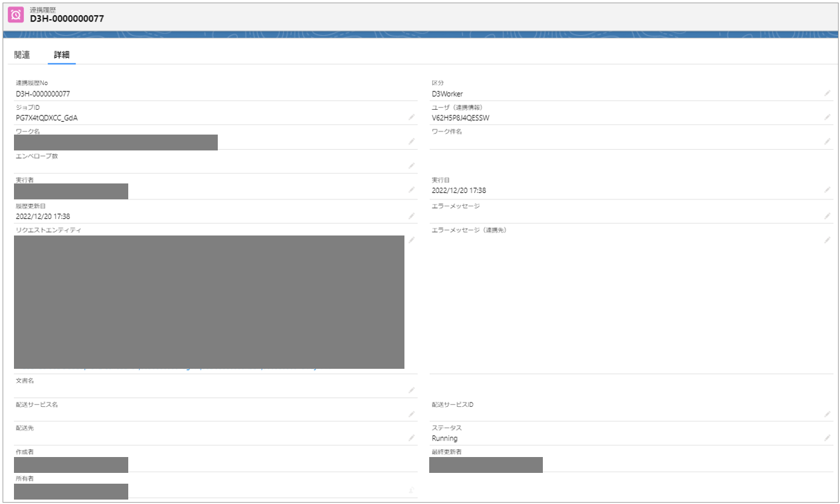Screen dimensions: 840x504
Task: Select the 詳細 tab
Action: pyautogui.click(x=62, y=55)
